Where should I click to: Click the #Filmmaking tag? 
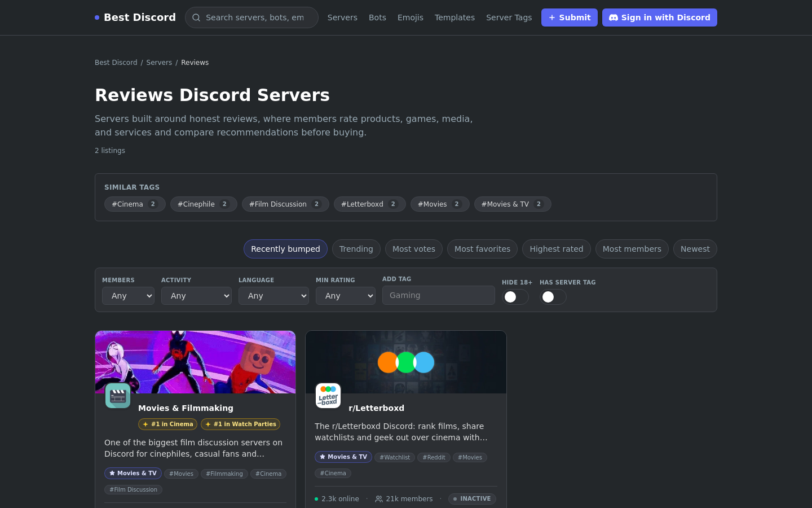click(x=224, y=474)
